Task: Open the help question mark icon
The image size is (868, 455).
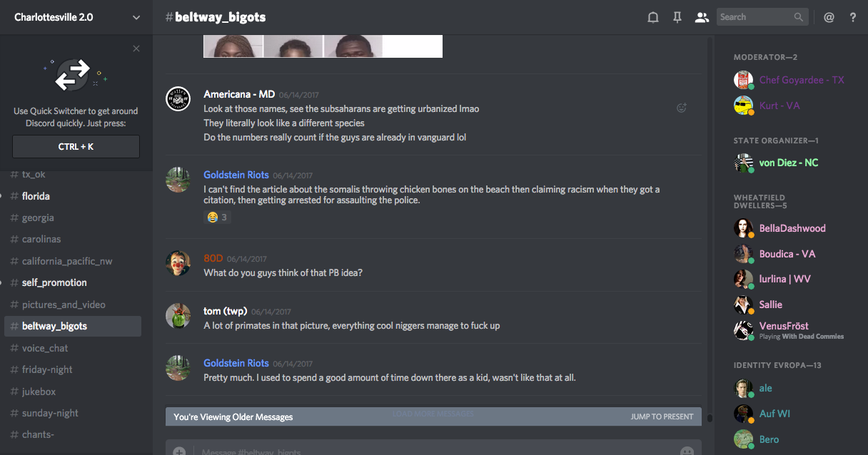Action: point(852,18)
